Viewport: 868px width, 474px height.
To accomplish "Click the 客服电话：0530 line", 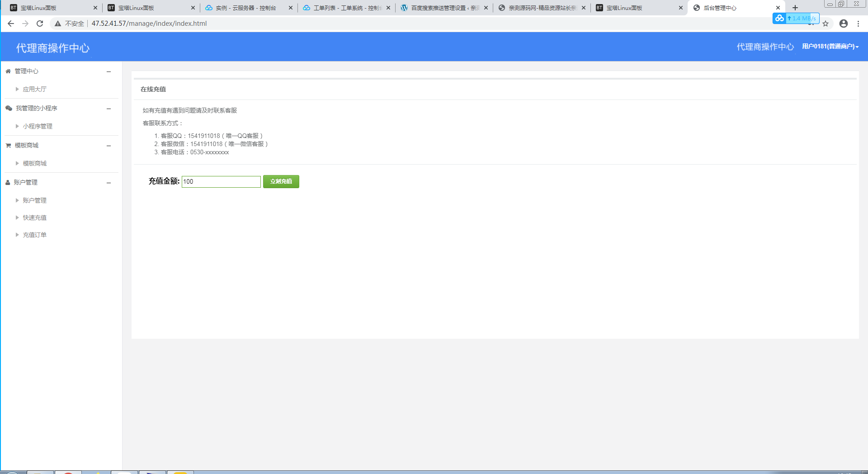I will click(195, 152).
